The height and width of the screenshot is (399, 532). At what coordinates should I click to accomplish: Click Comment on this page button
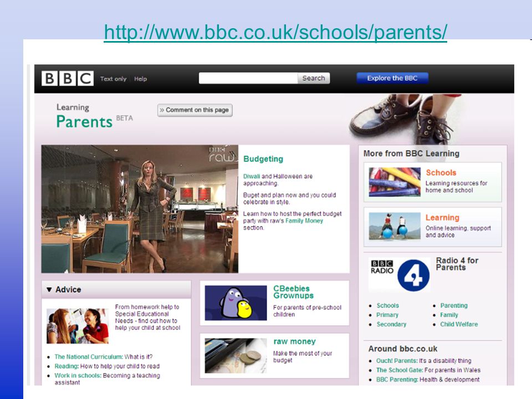click(195, 110)
